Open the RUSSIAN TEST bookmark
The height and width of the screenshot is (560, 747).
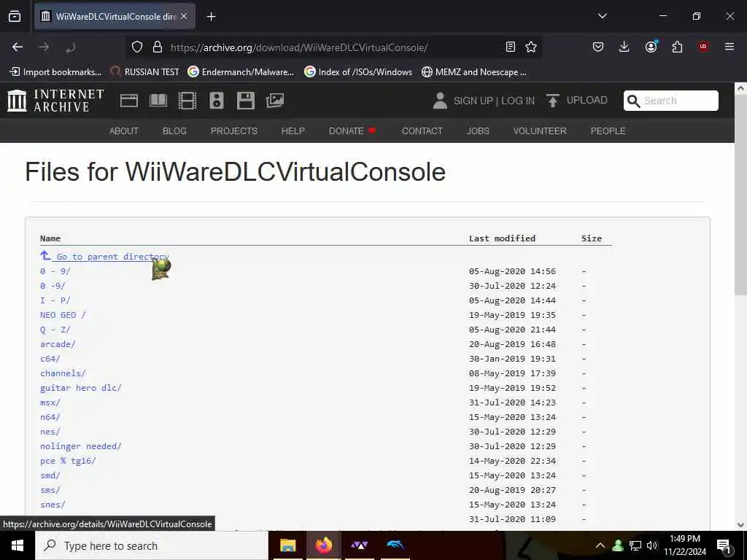tap(145, 72)
